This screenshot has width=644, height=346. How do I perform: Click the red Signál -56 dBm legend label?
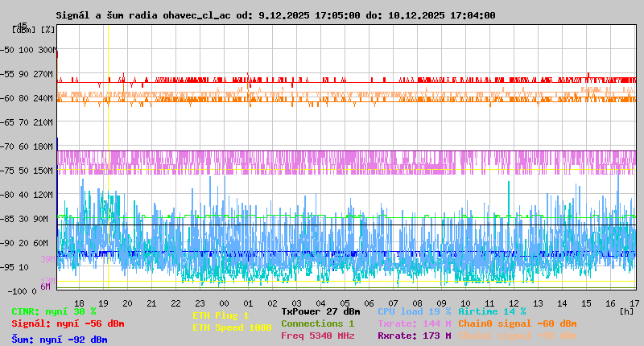point(68,323)
